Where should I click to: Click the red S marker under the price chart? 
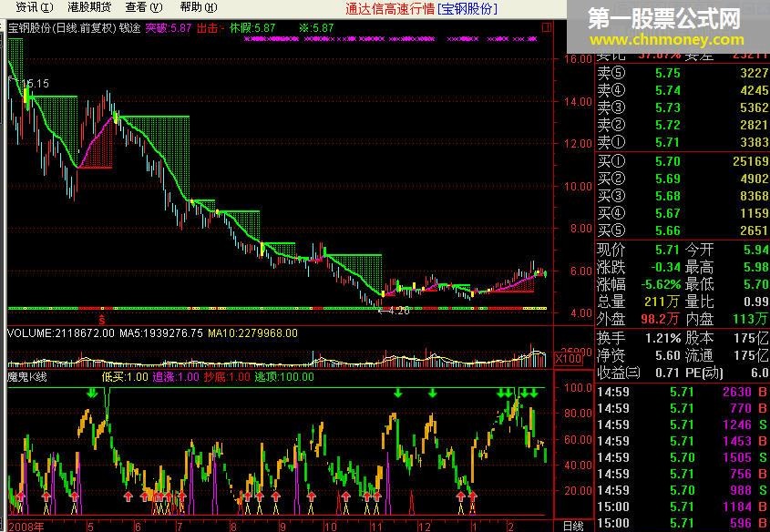point(102,320)
